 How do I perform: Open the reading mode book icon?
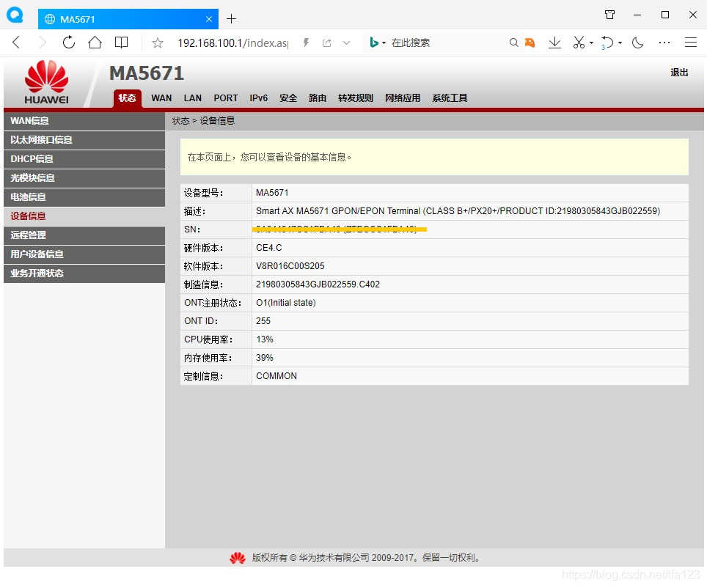point(121,43)
